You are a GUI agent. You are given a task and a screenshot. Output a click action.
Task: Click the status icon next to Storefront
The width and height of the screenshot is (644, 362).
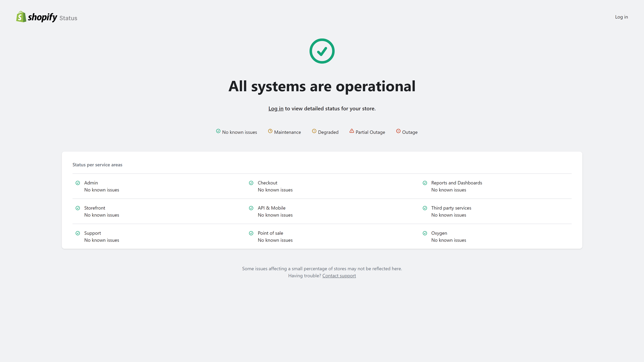click(78, 208)
